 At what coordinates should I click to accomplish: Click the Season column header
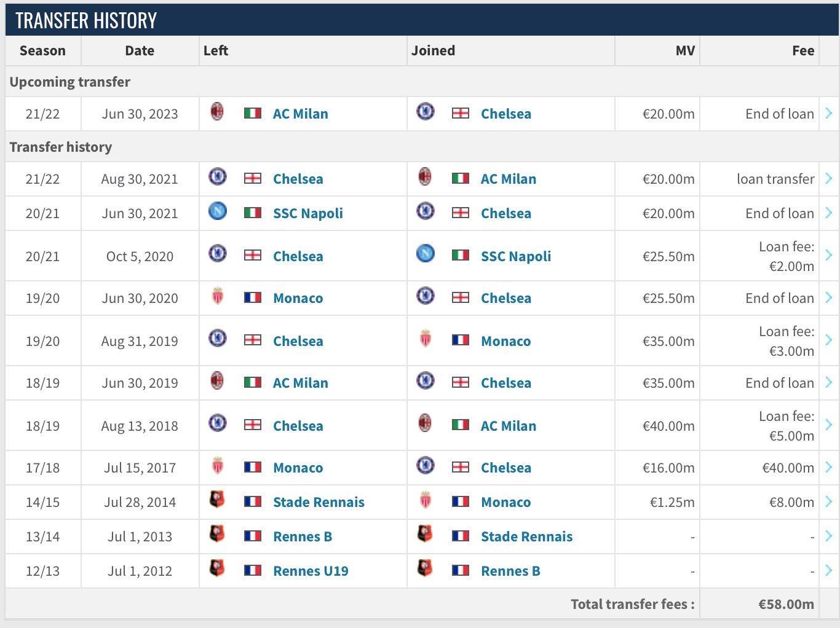[x=42, y=50]
